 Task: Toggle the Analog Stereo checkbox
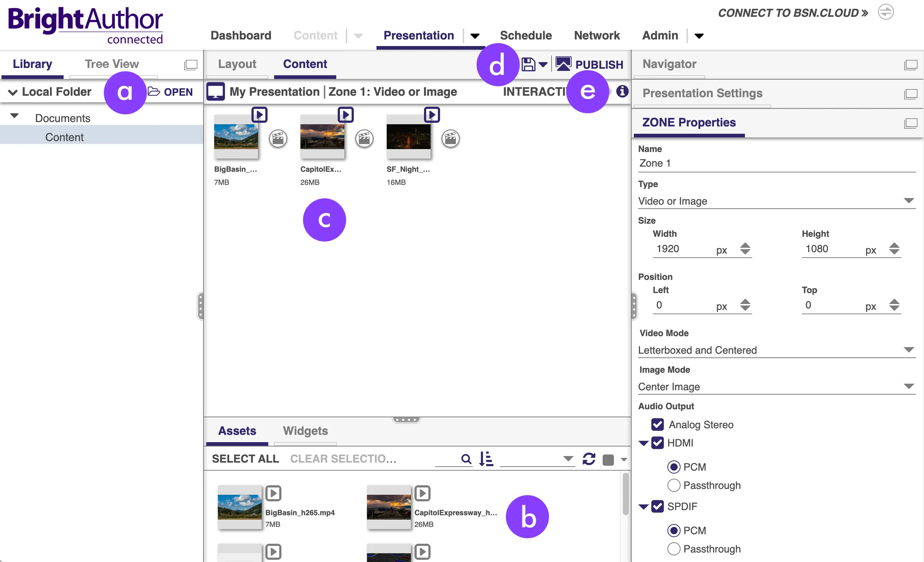click(x=658, y=425)
